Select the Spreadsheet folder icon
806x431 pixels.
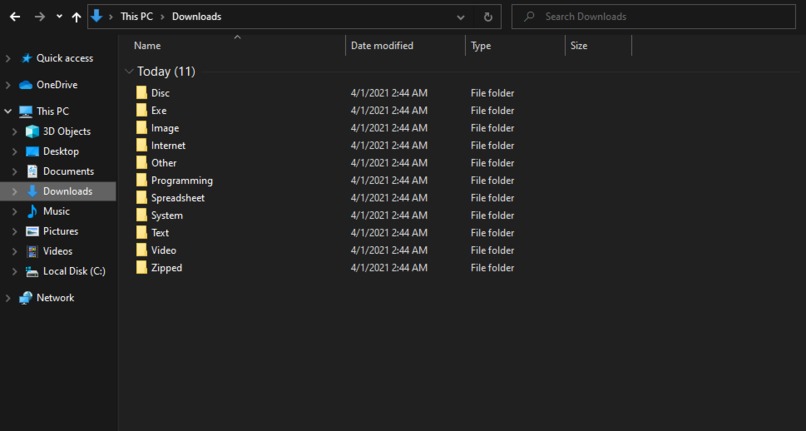coord(141,197)
